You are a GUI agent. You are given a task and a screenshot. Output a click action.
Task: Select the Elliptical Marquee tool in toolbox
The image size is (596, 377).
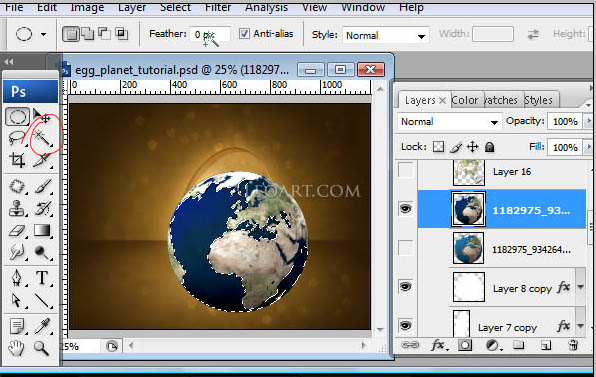click(x=17, y=116)
